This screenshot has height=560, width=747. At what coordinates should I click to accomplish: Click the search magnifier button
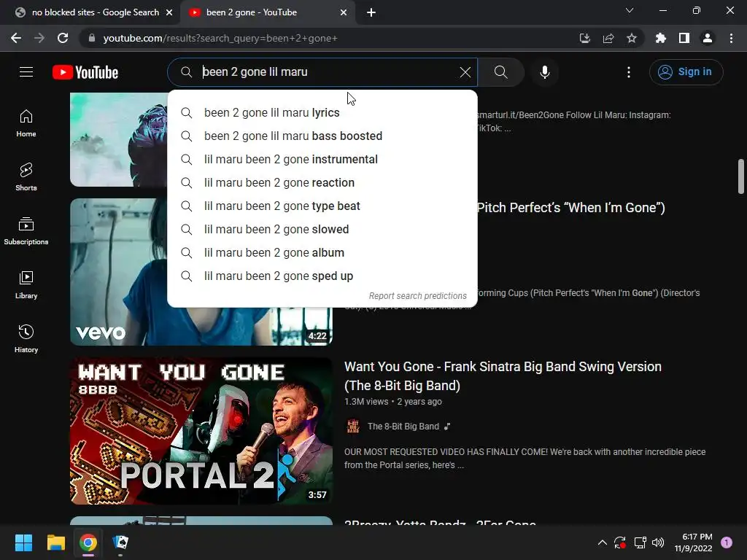500,72
